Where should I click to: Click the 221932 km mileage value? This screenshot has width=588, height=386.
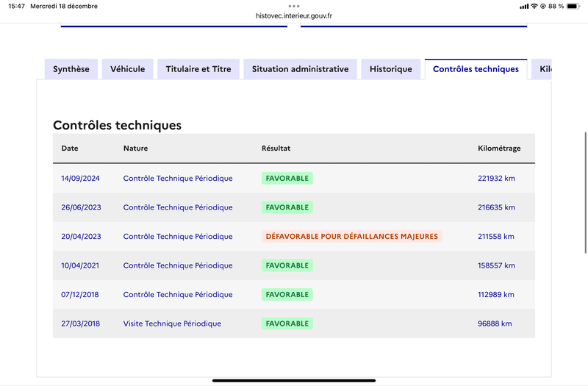coord(497,178)
